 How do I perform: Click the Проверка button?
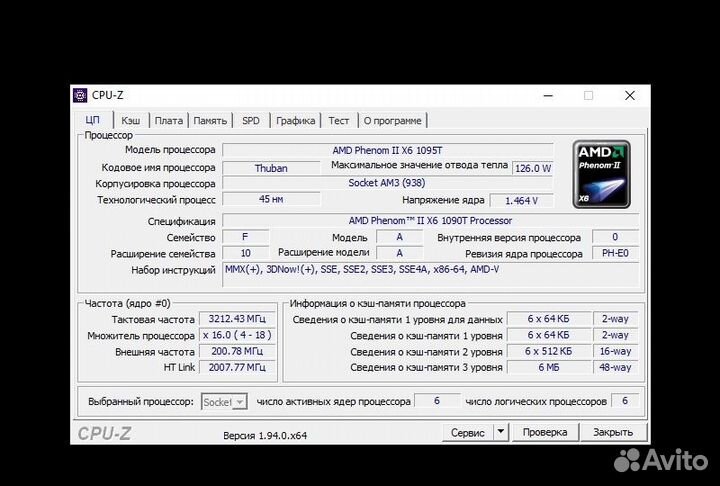click(545, 432)
